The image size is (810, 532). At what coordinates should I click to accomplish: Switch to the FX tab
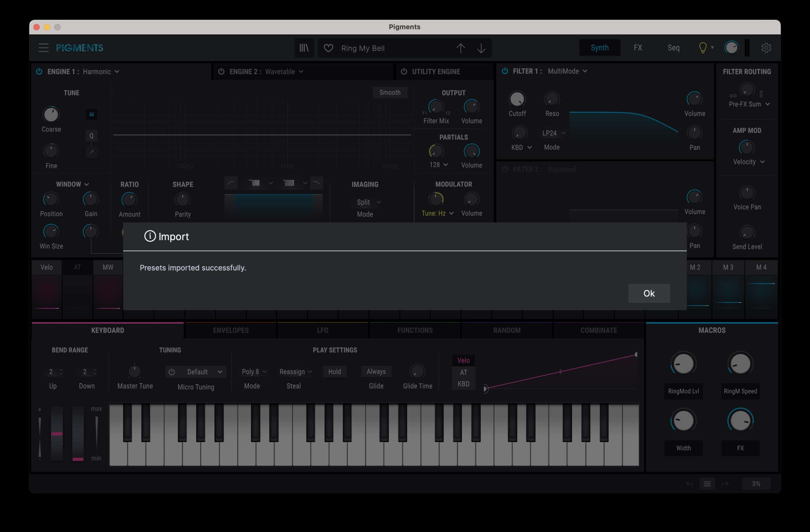638,48
